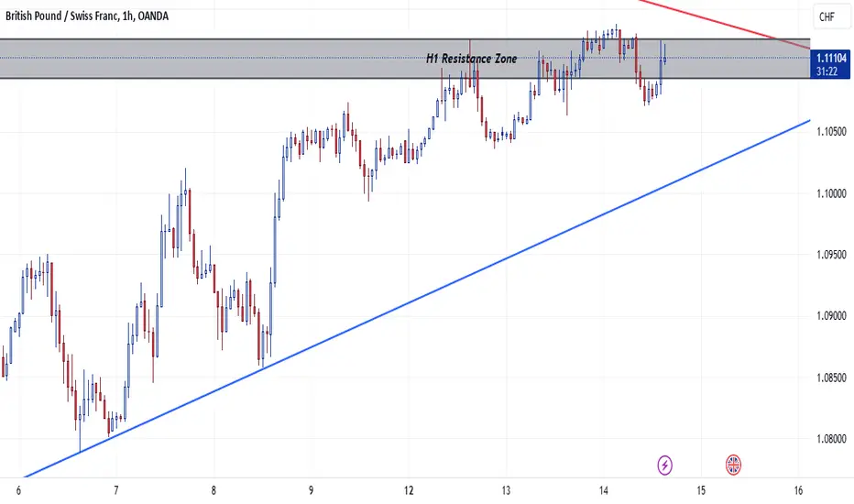854x504 pixels.
Task: Select the H1 Resistance Zone text label
Action: pos(472,59)
